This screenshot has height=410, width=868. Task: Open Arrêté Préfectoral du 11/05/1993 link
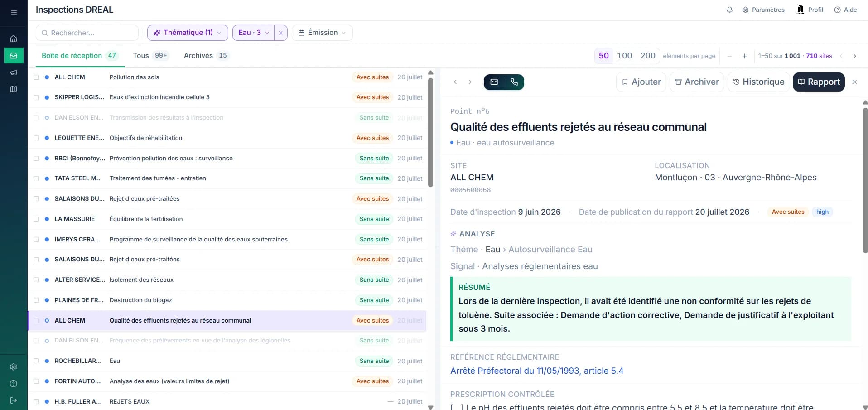tap(537, 371)
